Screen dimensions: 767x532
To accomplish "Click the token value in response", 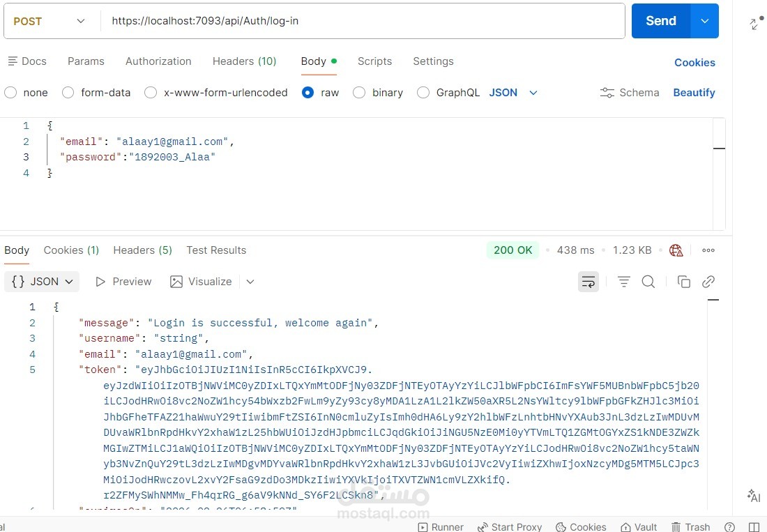I will tap(401, 432).
